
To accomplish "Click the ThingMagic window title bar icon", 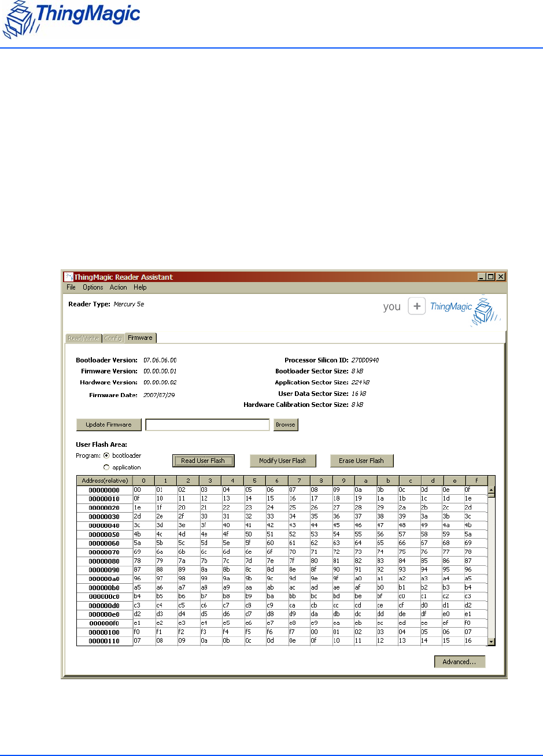I will (68, 277).
